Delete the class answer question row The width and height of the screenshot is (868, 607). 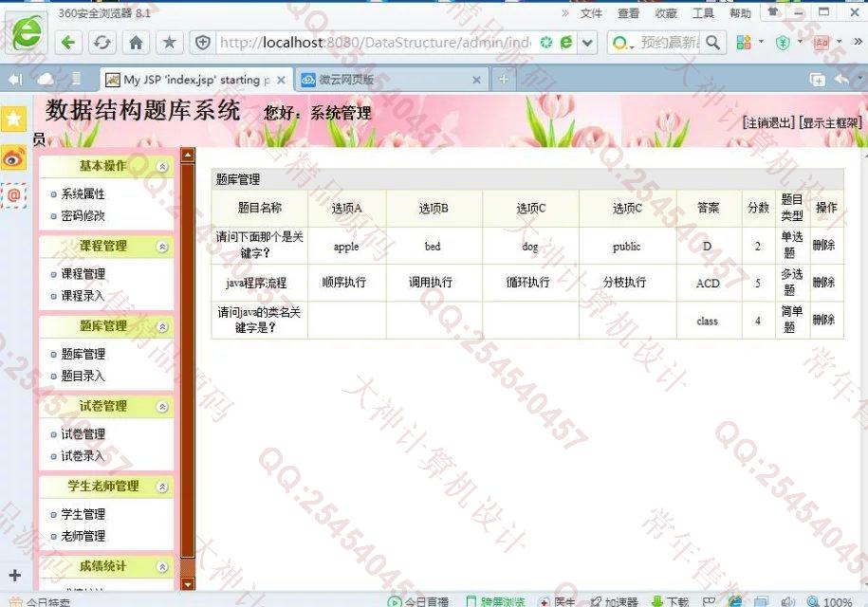pos(823,320)
